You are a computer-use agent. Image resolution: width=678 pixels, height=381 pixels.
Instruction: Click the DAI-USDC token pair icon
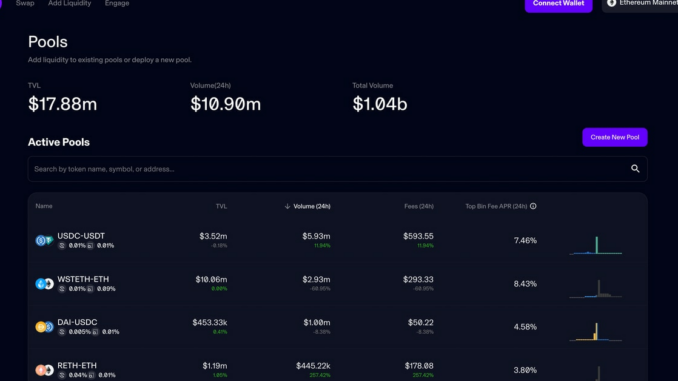[x=44, y=327]
